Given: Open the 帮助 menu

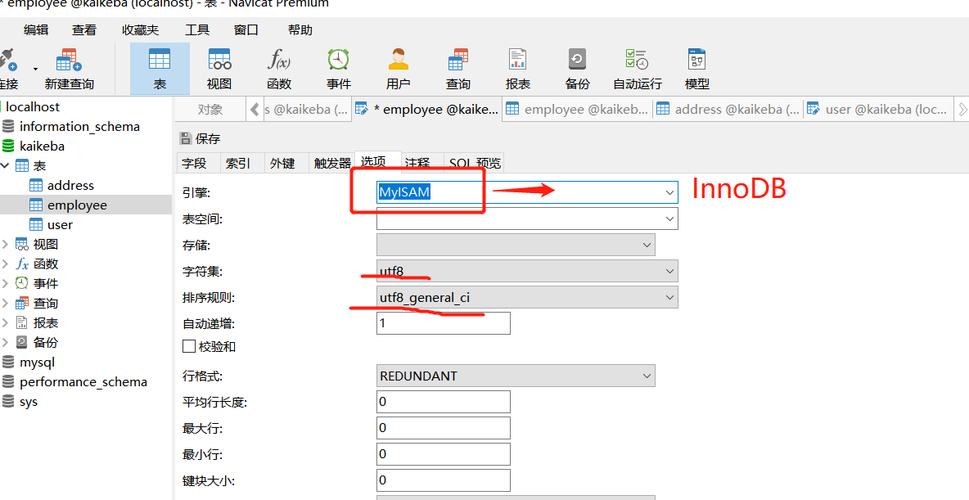Looking at the screenshot, I should point(300,30).
